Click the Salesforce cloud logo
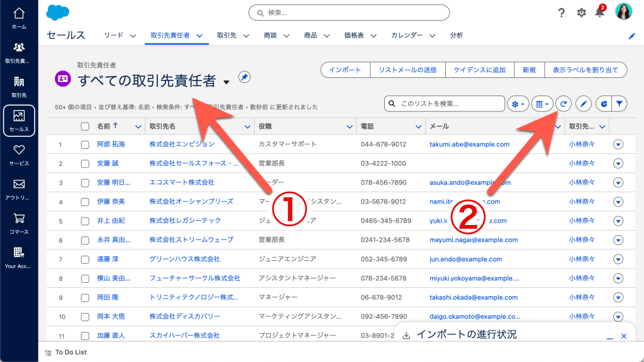The width and height of the screenshot is (644, 362). pos(57,13)
